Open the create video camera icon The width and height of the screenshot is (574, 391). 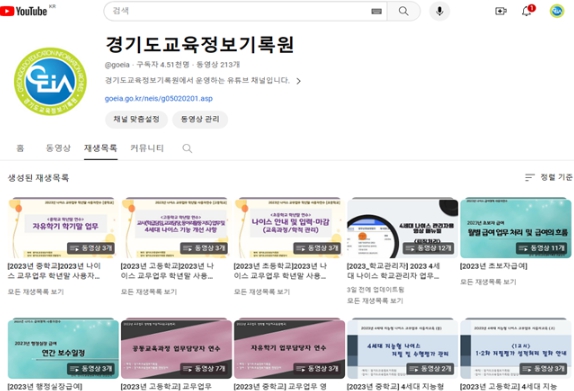500,11
